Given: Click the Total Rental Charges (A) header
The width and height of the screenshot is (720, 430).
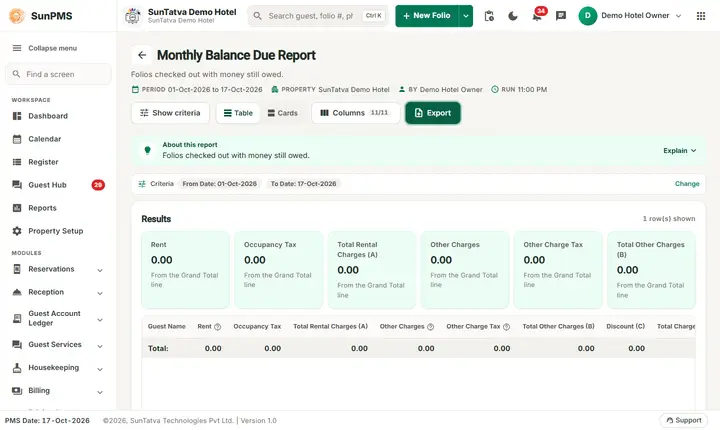Looking at the screenshot, I should [330, 327].
